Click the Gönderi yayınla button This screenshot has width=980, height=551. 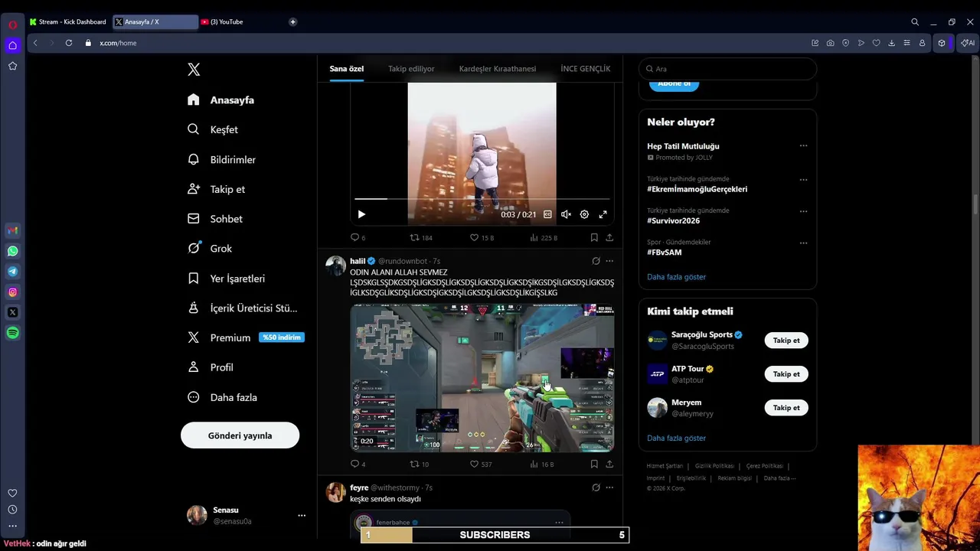click(x=240, y=435)
